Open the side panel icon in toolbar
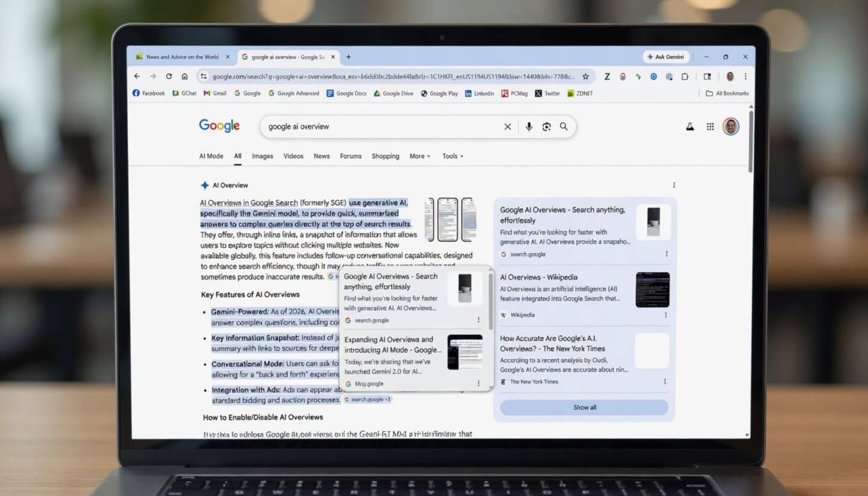Image resolution: width=868 pixels, height=496 pixels. click(x=707, y=77)
